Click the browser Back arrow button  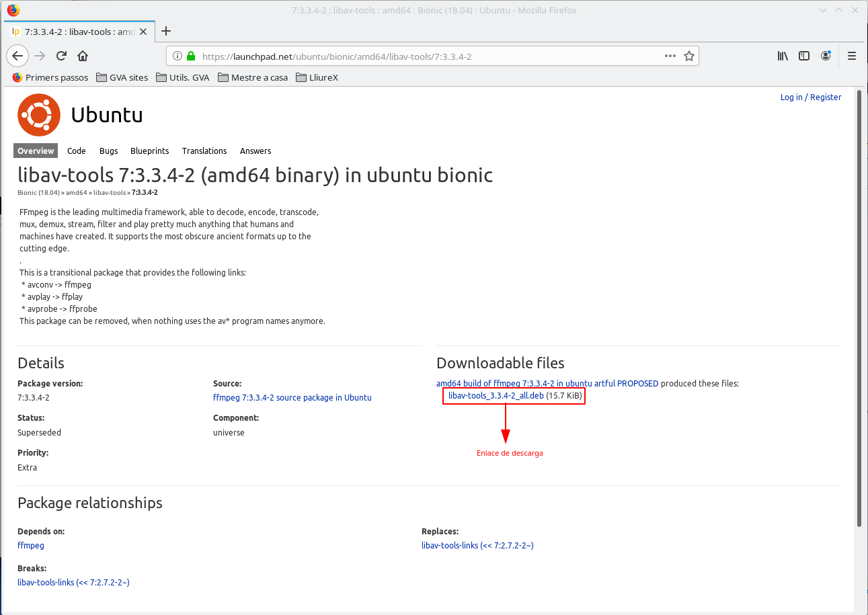click(x=17, y=56)
